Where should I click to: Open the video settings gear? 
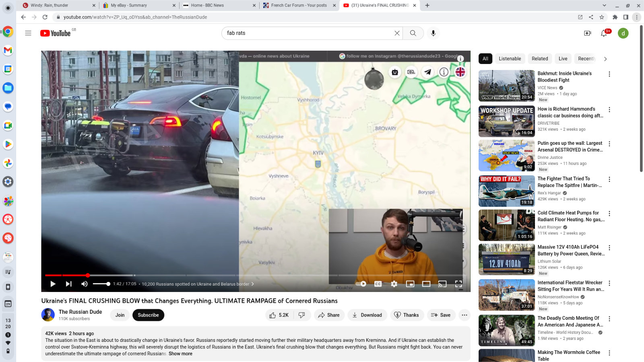[394, 284]
